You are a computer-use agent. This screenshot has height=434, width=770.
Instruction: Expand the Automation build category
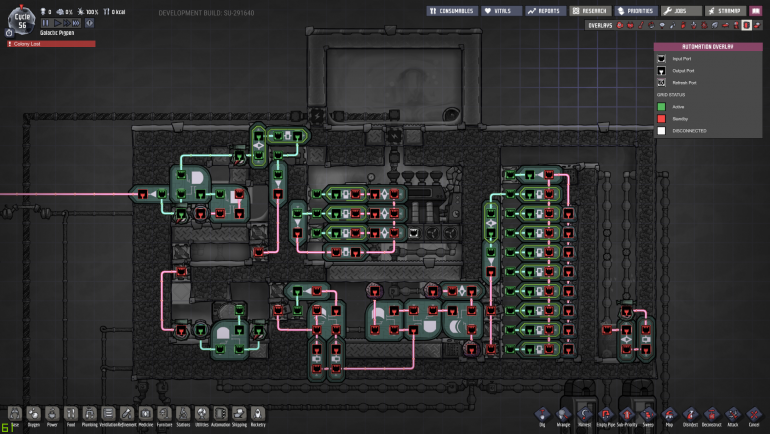coord(221,414)
